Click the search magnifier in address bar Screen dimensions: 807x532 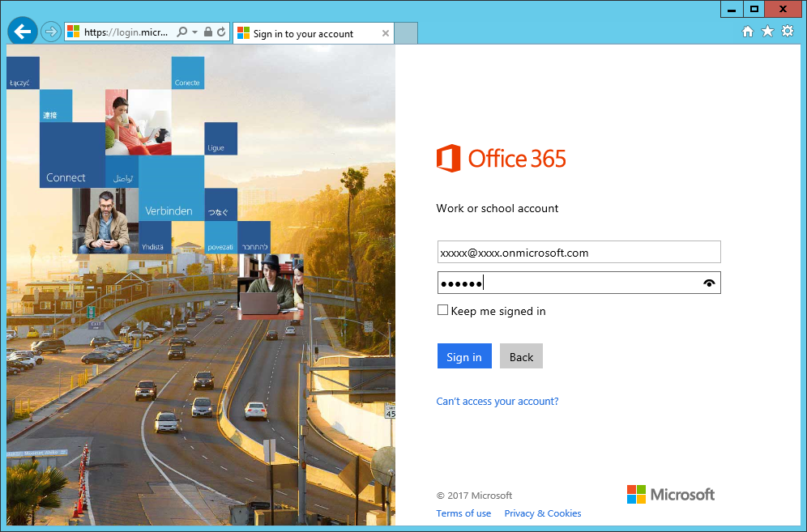(181, 32)
